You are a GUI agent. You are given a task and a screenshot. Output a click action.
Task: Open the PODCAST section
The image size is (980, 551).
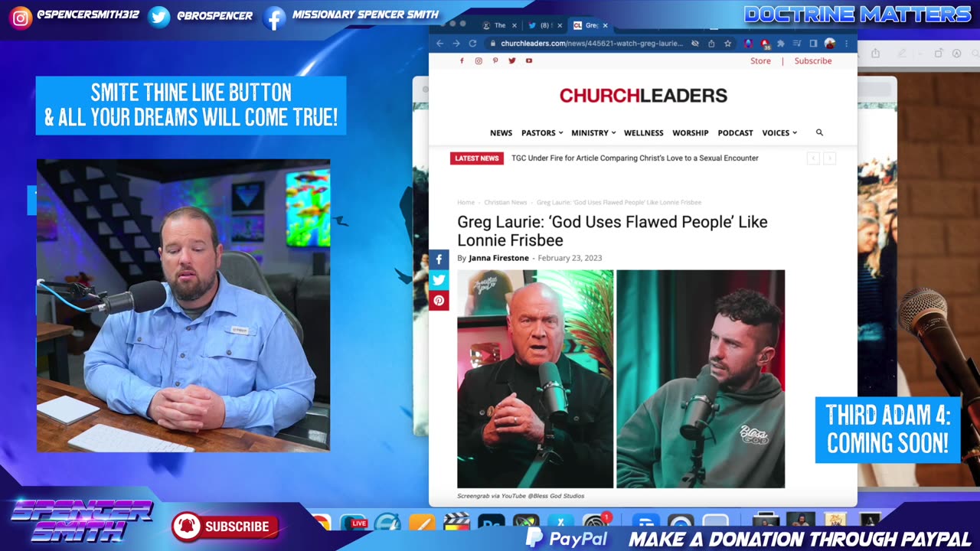pos(736,133)
